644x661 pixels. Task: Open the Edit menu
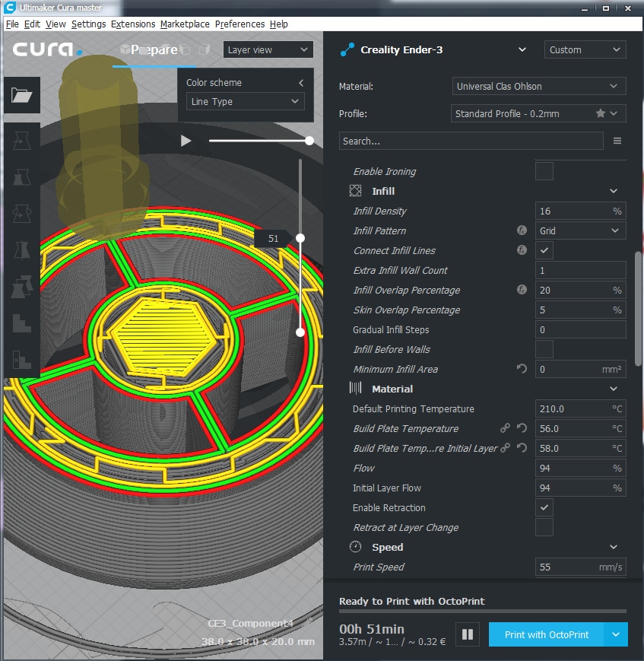32,24
